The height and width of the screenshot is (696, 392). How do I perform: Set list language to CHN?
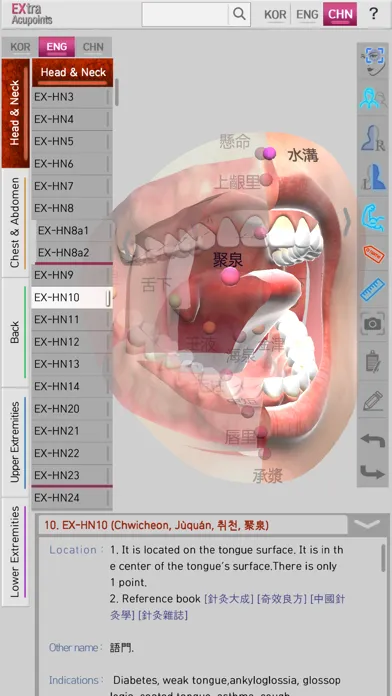tap(93, 47)
